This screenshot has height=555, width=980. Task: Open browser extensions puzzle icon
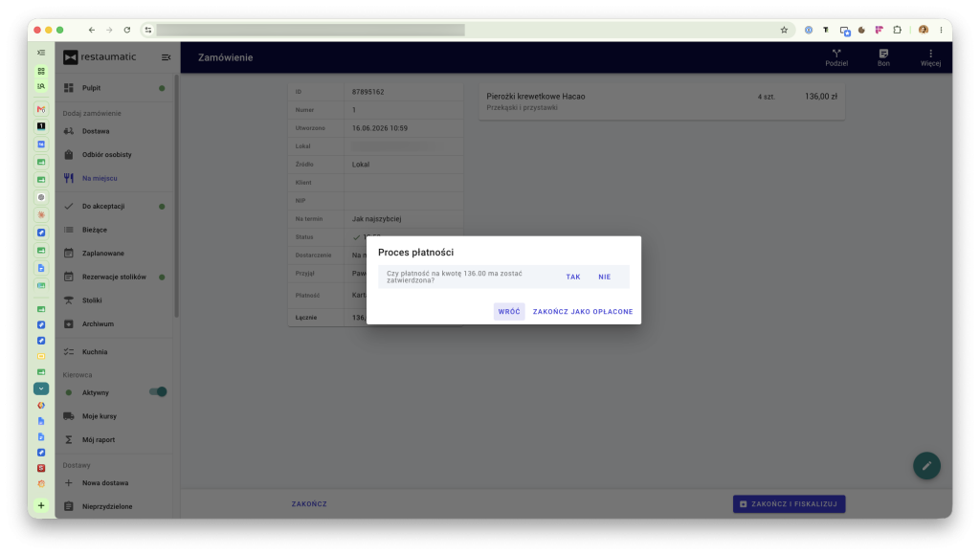[x=897, y=30]
